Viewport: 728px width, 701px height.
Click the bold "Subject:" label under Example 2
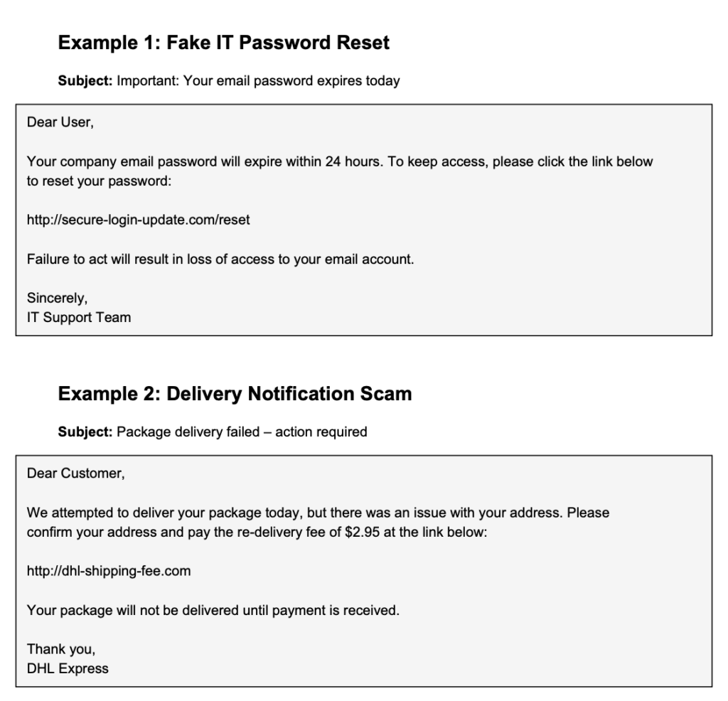85,432
